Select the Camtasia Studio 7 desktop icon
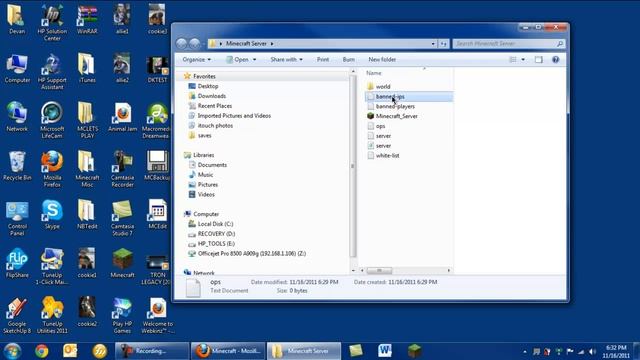 (x=122, y=218)
